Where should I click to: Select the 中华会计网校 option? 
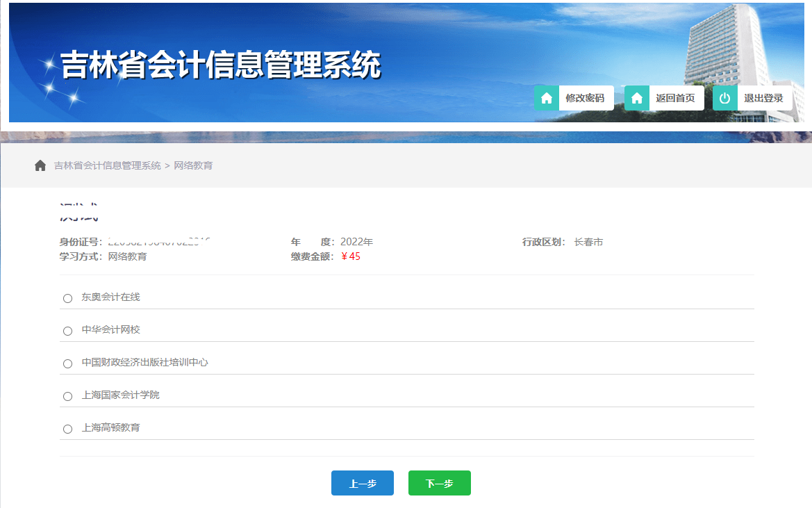pyautogui.click(x=67, y=329)
